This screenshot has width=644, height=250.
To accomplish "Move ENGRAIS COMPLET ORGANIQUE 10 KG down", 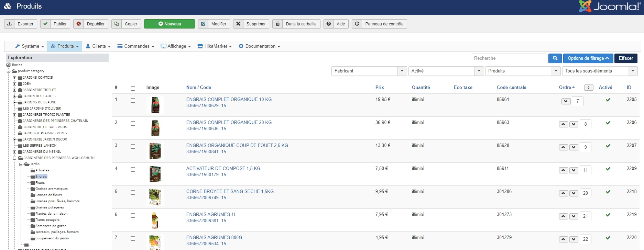I will (566, 101).
